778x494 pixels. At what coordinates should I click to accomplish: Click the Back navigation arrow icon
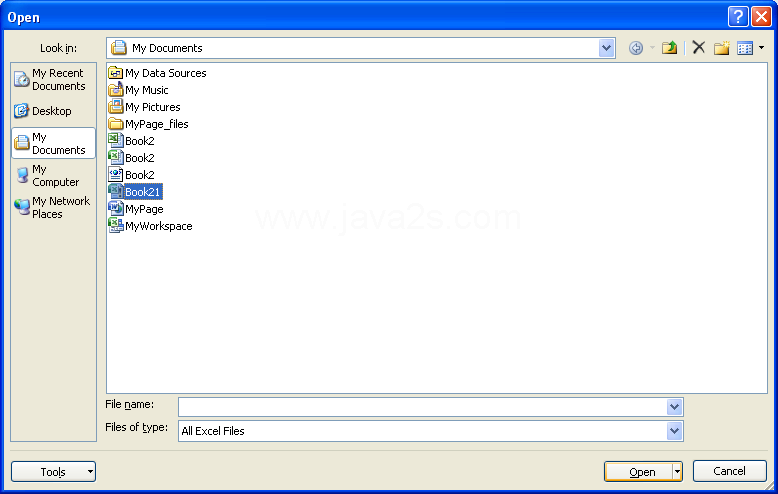[636, 48]
